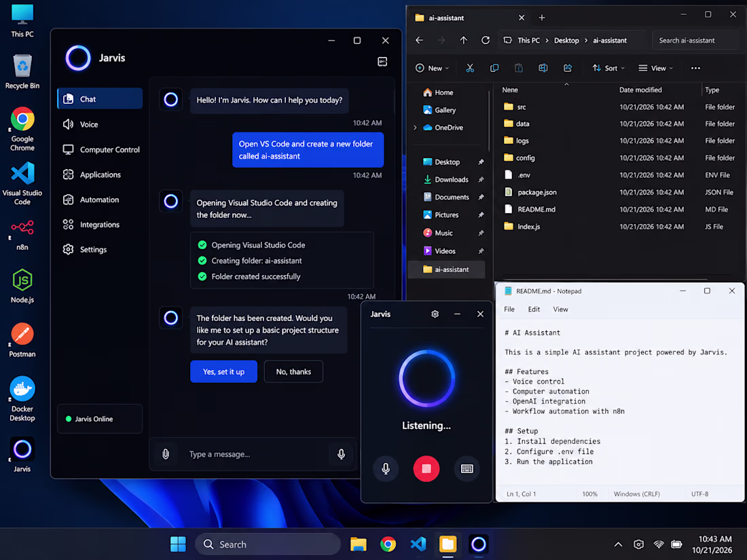Click the paperclip attach icon in Jarvis chat

(x=165, y=454)
